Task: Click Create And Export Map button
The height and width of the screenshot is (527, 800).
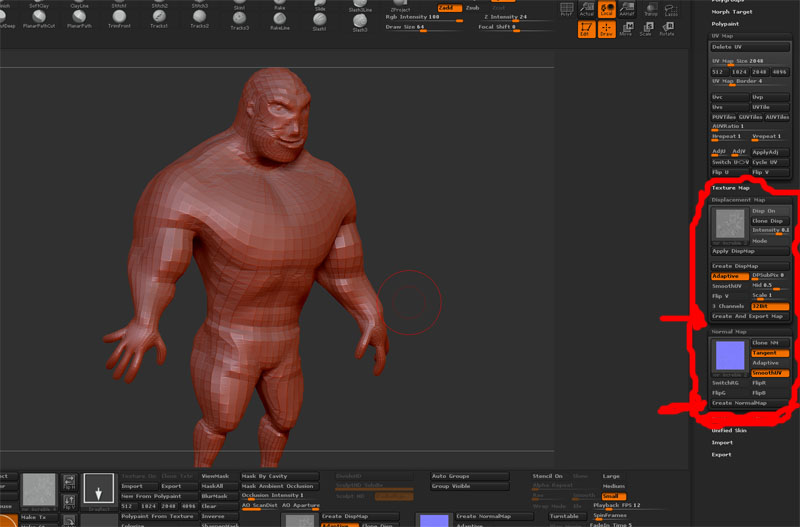Action: pos(749,316)
